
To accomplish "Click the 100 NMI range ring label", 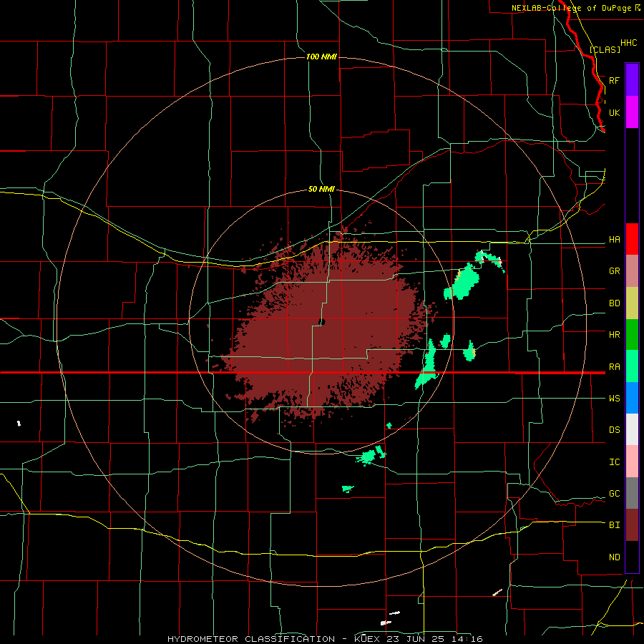I will [x=321, y=57].
